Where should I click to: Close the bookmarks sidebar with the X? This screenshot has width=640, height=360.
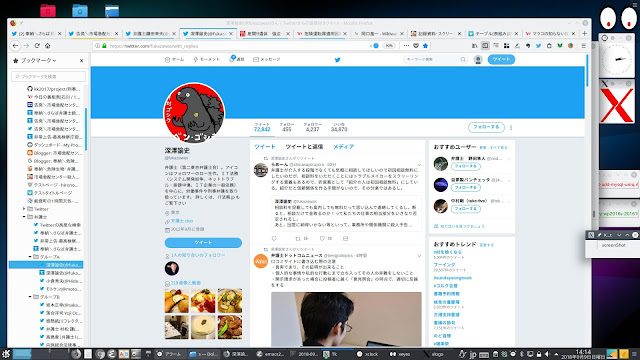(x=82, y=60)
